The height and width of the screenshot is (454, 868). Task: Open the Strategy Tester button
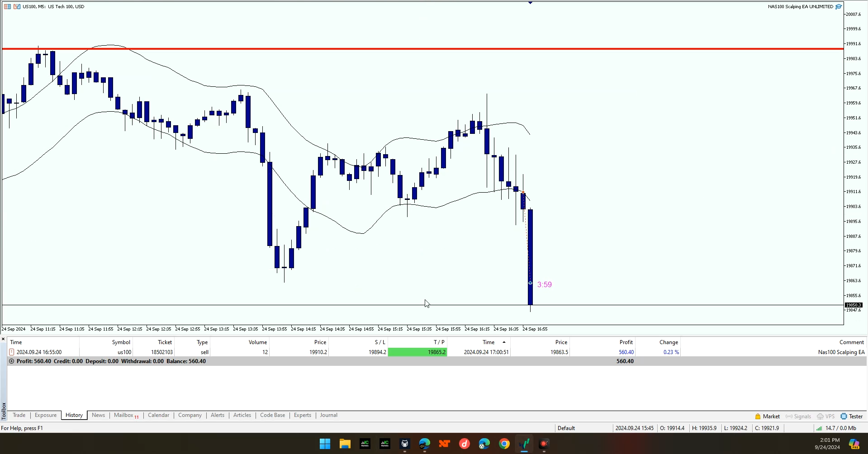(x=851, y=416)
